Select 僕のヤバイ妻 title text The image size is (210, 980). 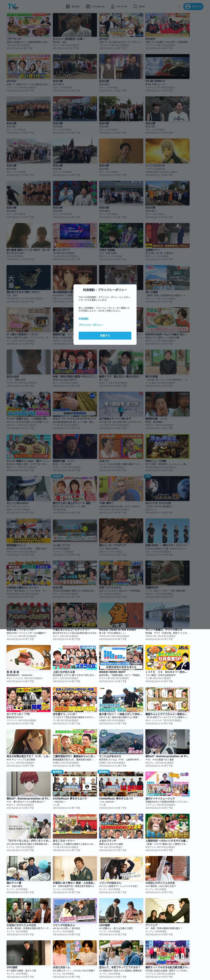[14, 883]
